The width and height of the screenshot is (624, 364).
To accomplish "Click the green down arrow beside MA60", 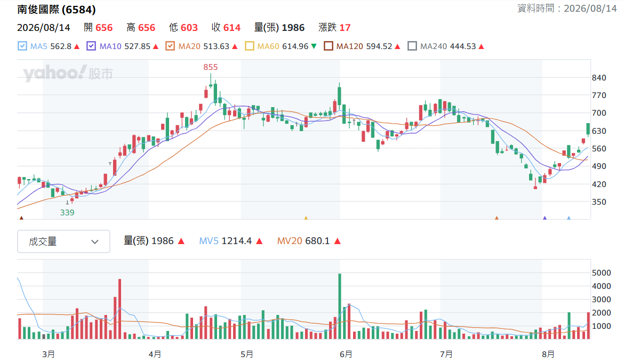I will (x=314, y=46).
